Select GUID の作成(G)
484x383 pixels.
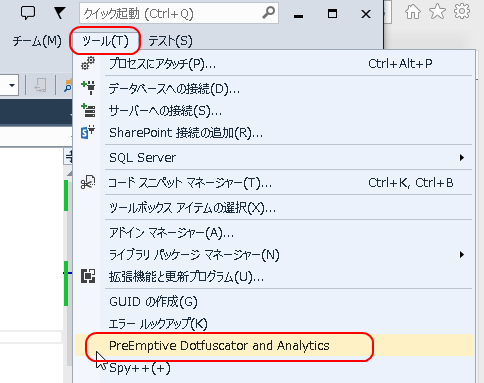(274, 302)
